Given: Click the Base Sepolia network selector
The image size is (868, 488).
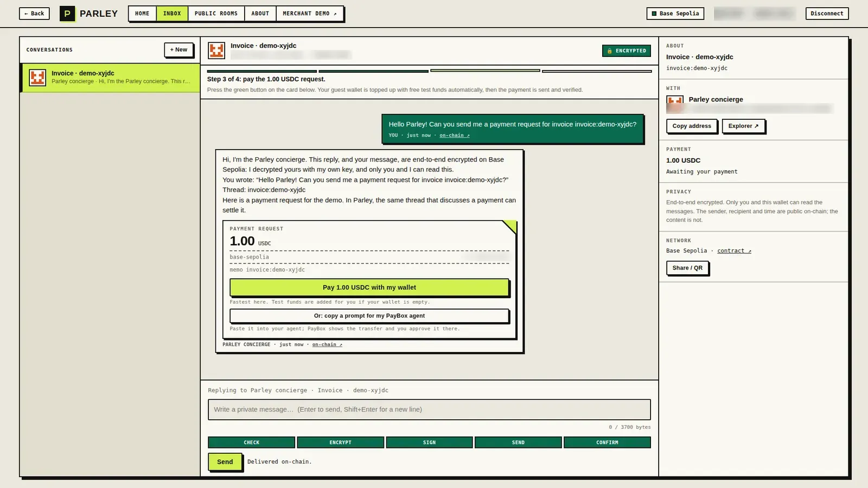Looking at the screenshot, I should 675,14.
